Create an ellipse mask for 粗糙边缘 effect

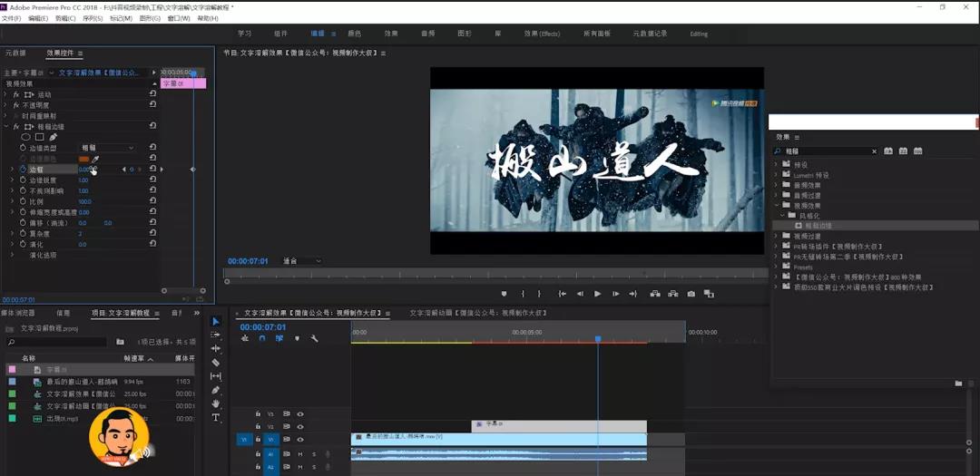tap(25, 137)
